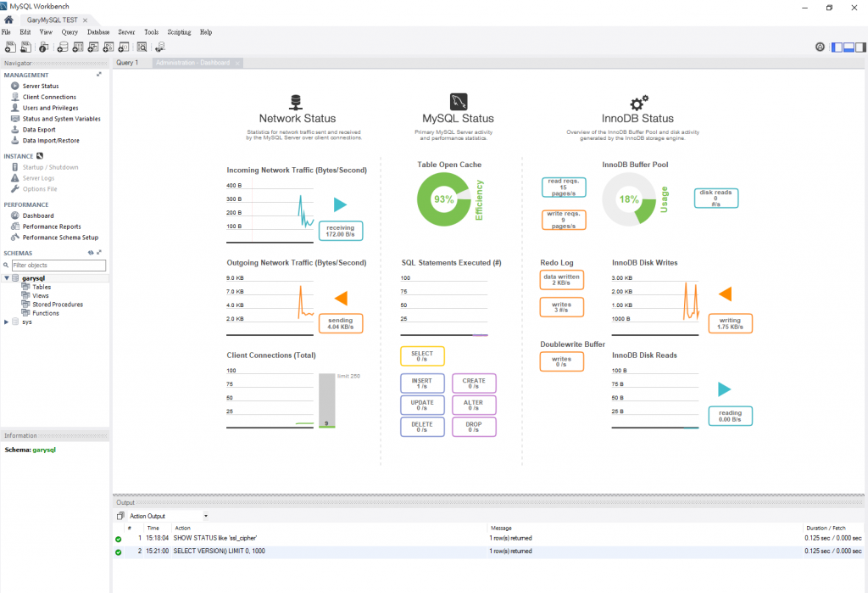This screenshot has width=868, height=593.
Task: Expand the sys schema tree node
Action: (x=7, y=322)
